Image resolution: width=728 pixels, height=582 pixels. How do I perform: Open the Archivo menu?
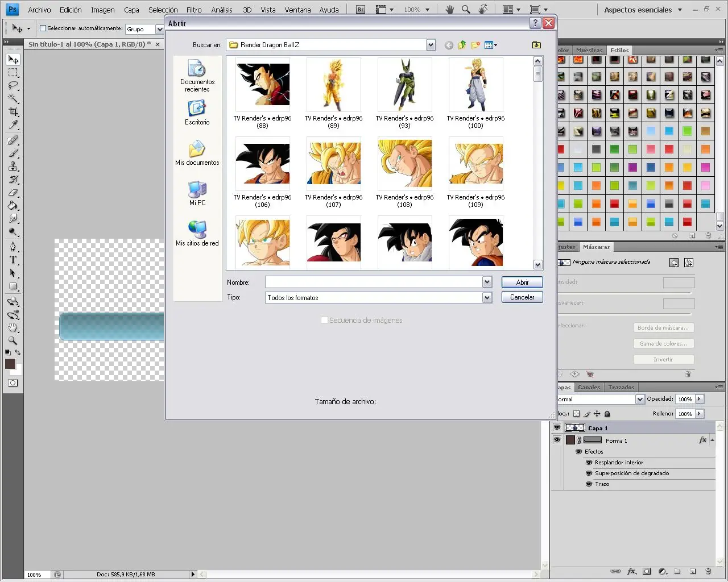coord(39,10)
